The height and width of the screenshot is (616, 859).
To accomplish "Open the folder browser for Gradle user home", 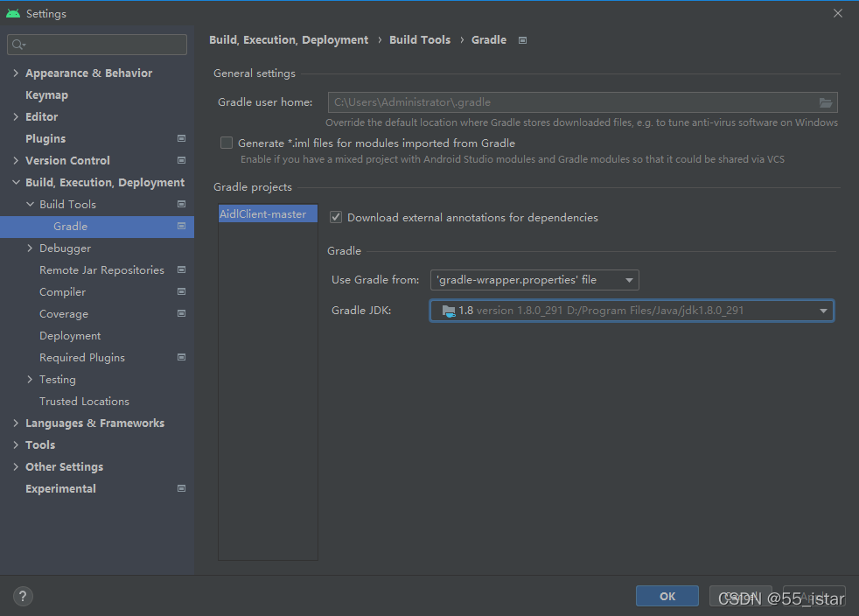I will [825, 102].
